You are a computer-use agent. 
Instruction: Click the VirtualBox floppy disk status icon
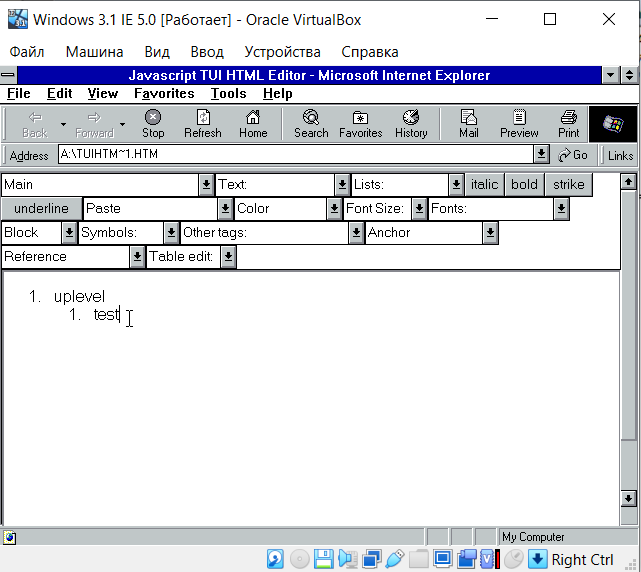tap(324, 559)
